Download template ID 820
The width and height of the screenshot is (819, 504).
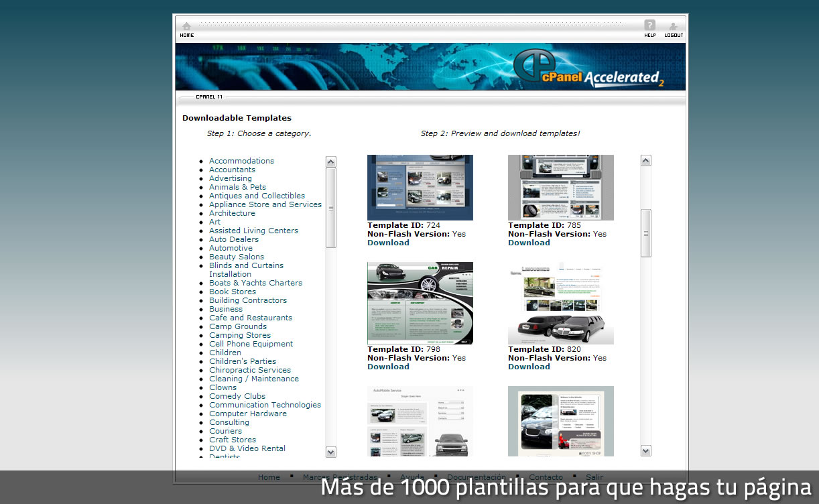[529, 367]
